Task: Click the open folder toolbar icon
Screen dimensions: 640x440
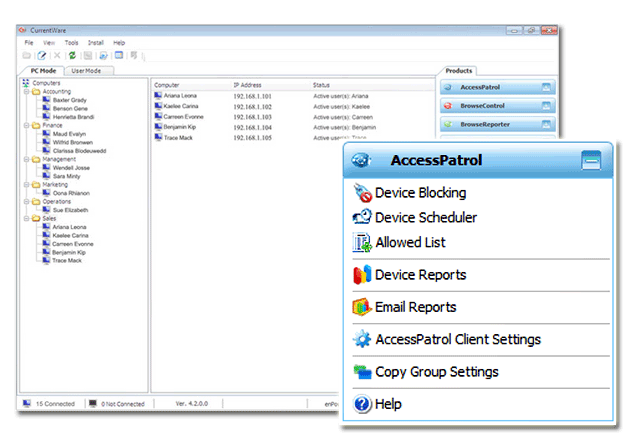Action: (x=27, y=56)
